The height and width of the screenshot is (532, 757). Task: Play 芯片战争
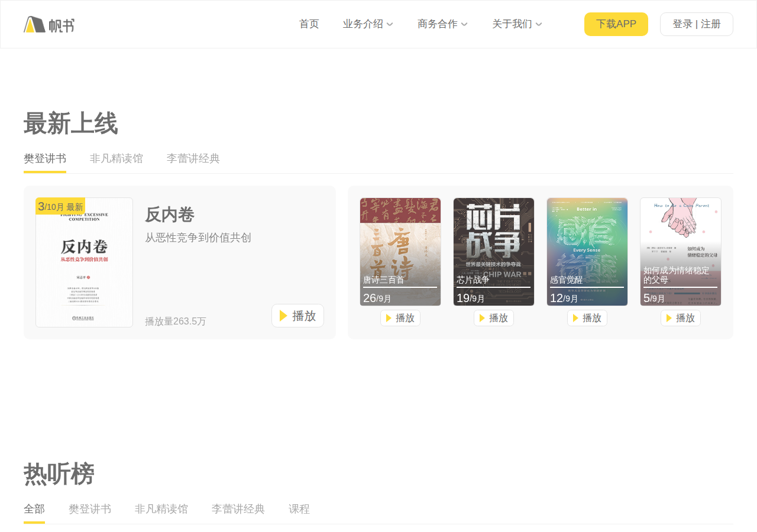tap(494, 318)
